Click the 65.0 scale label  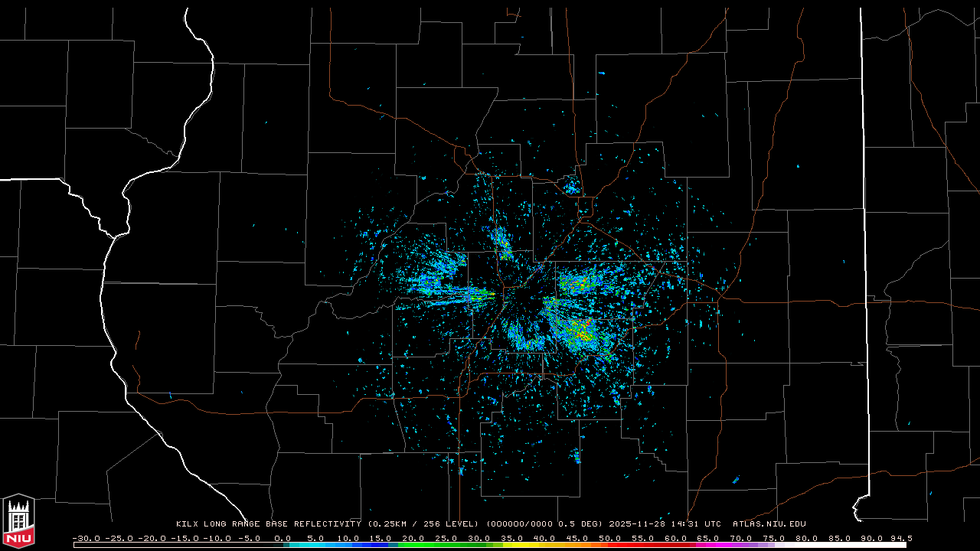[707, 538]
